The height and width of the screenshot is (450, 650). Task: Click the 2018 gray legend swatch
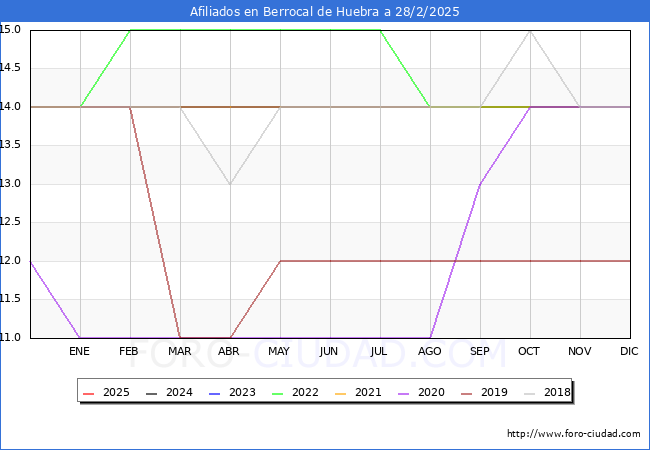[530, 393]
